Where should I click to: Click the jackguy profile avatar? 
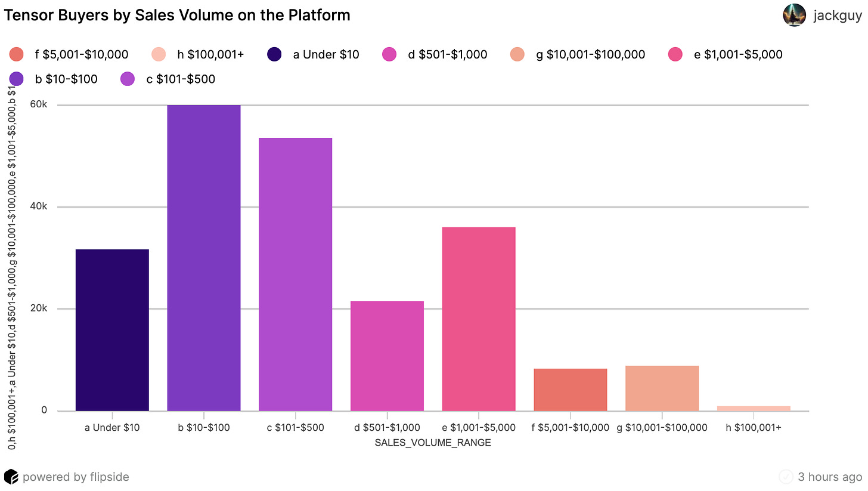coord(795,15)
